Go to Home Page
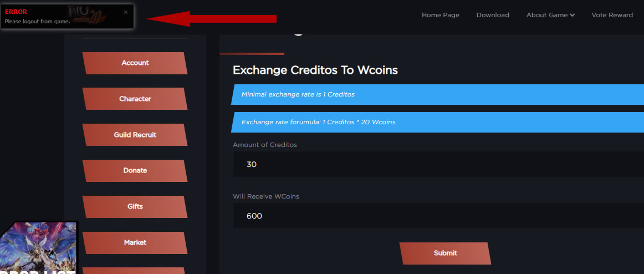This screenshot has width=644, height=274. coord(440,15)
